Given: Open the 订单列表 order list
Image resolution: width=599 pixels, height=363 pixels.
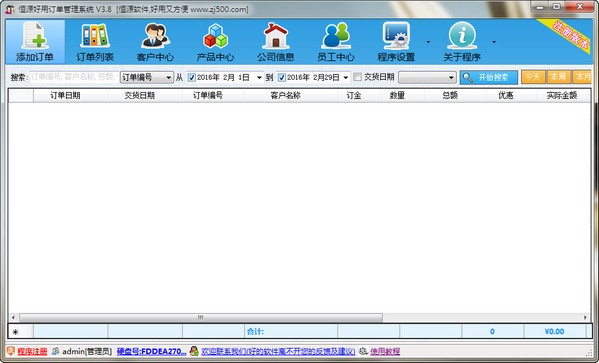Looking at the screenshot, I should coord(95,42).
